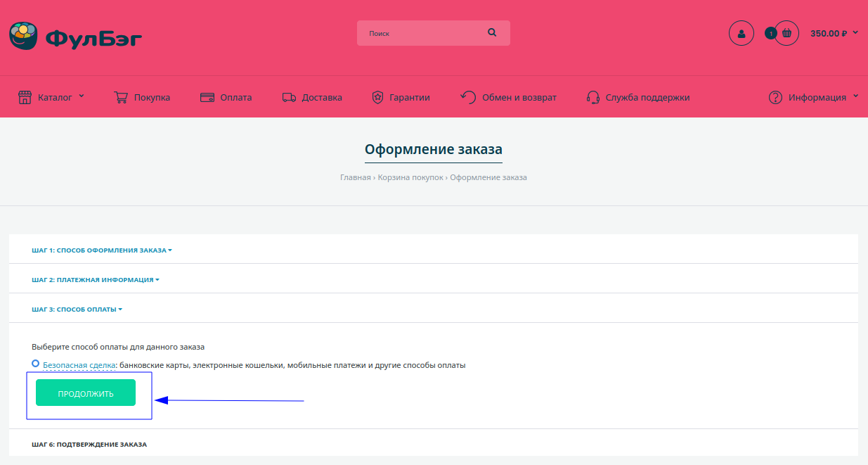The width and height of the screenshot is (868, 465).
Task: Click the search magnifier icon
Action: point(492,32)
